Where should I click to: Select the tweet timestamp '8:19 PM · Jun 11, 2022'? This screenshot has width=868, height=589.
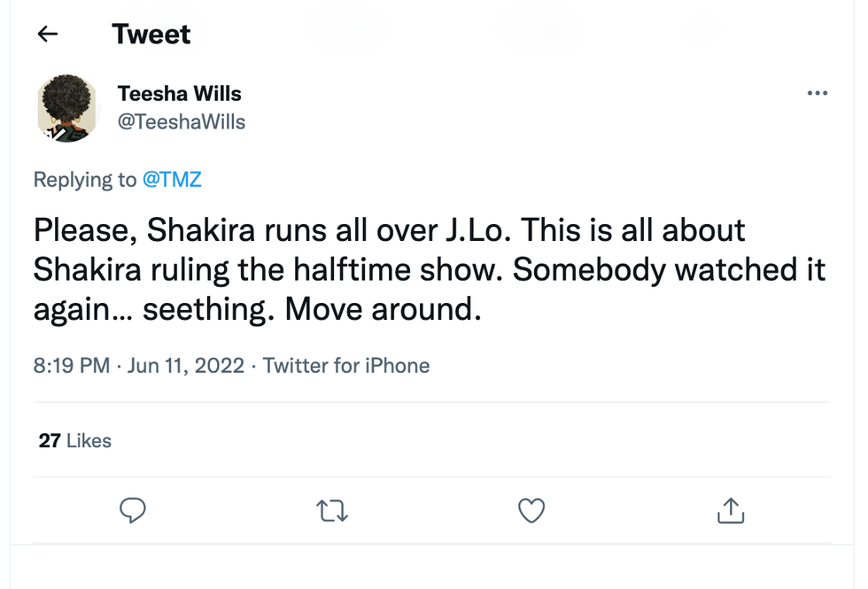(139, 365)
